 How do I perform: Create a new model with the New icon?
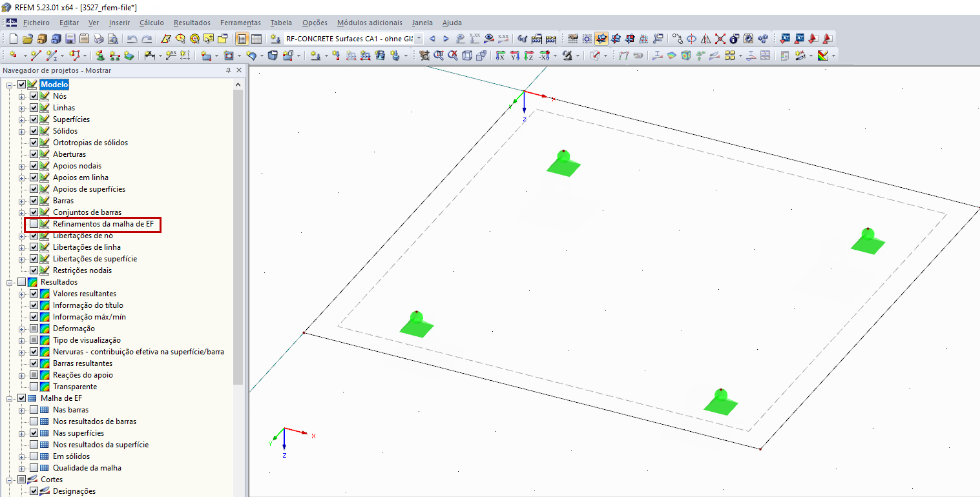[x=13, y=39]
